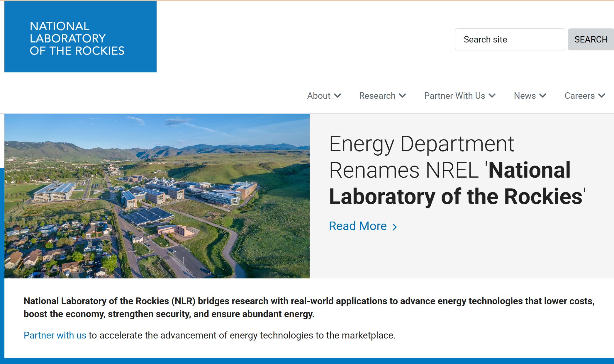This screenshot has height=364, width=614.
Task: Click the down chevron next to News
Action: coord(543,96)
